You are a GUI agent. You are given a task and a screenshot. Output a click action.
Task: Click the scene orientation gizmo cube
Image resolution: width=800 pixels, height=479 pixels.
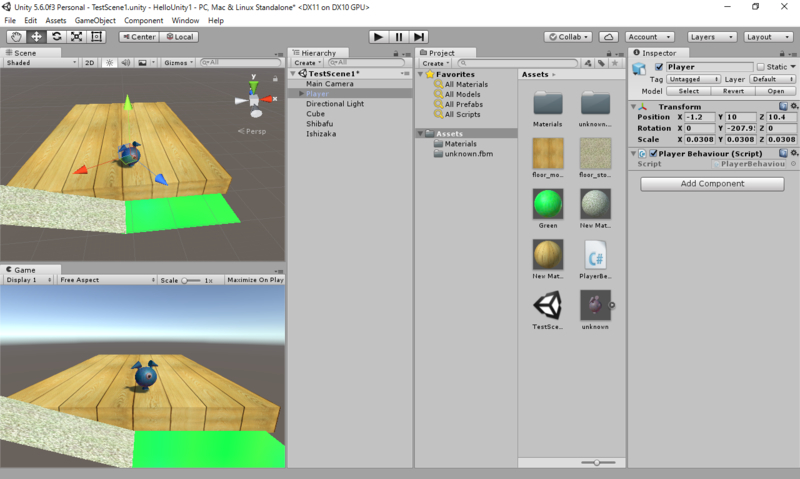point(254,100)
